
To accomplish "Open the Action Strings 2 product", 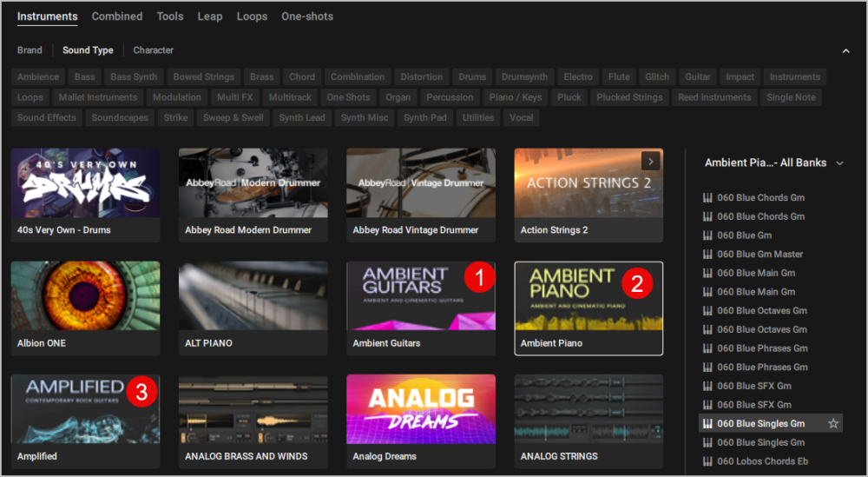I will tap(589, 195).
